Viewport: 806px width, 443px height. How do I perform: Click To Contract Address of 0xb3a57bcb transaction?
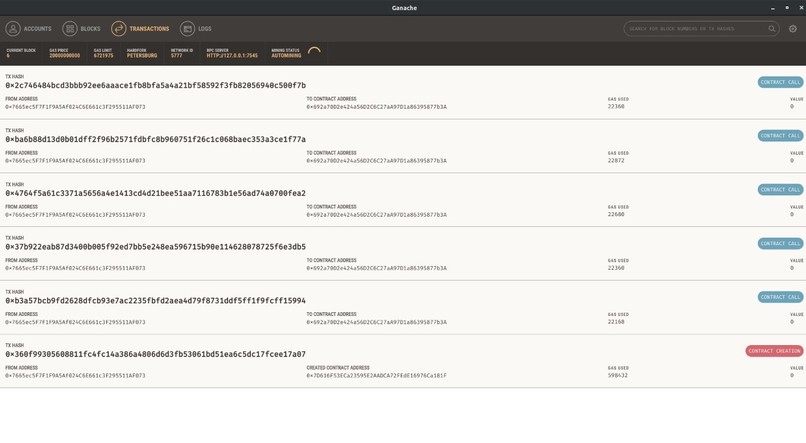(376, 322)
